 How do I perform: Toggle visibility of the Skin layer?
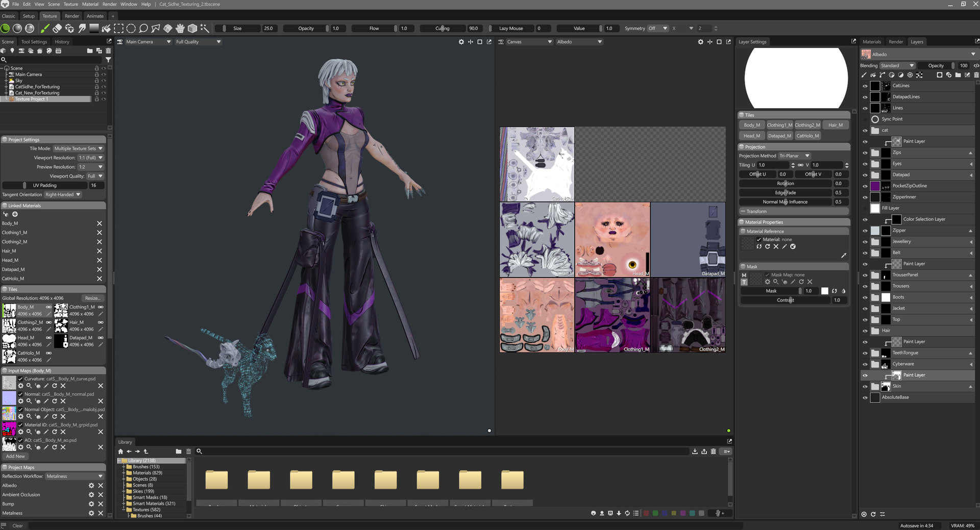point(865,387)
